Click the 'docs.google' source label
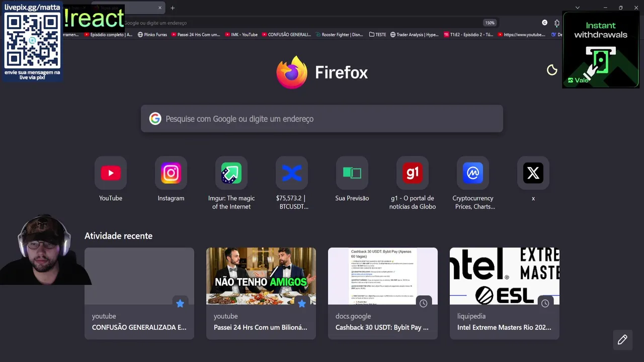The image size is (644, 362). coord(353,316)
